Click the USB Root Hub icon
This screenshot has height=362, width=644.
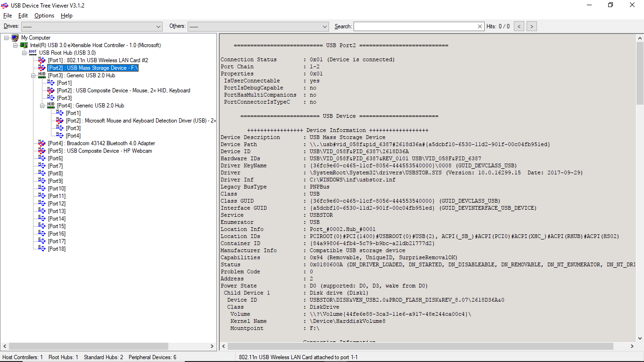tap(33, 53)
